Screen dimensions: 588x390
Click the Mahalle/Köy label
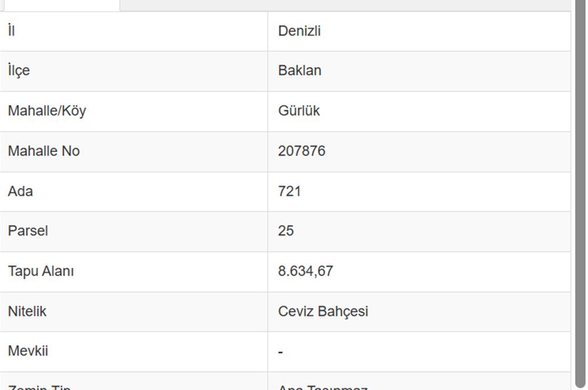(x=46, y=110)
